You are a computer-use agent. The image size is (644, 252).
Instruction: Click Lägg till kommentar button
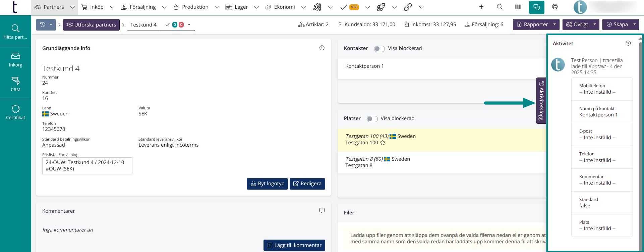pos(294,245)
